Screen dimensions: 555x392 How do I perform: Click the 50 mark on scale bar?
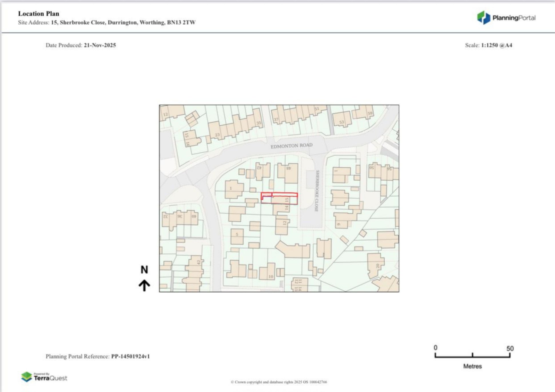[510, 349]
